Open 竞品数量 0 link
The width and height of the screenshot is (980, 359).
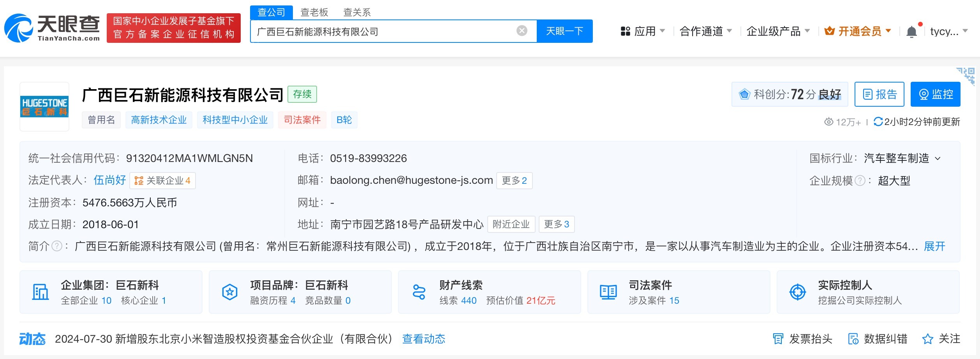point(328,301)
